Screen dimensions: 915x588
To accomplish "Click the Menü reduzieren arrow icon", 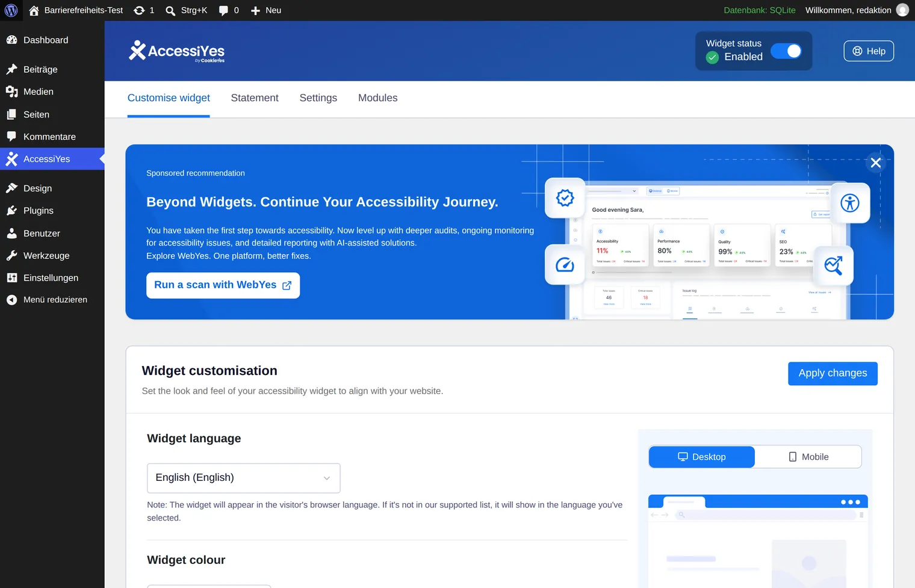I will click(11, 300).
